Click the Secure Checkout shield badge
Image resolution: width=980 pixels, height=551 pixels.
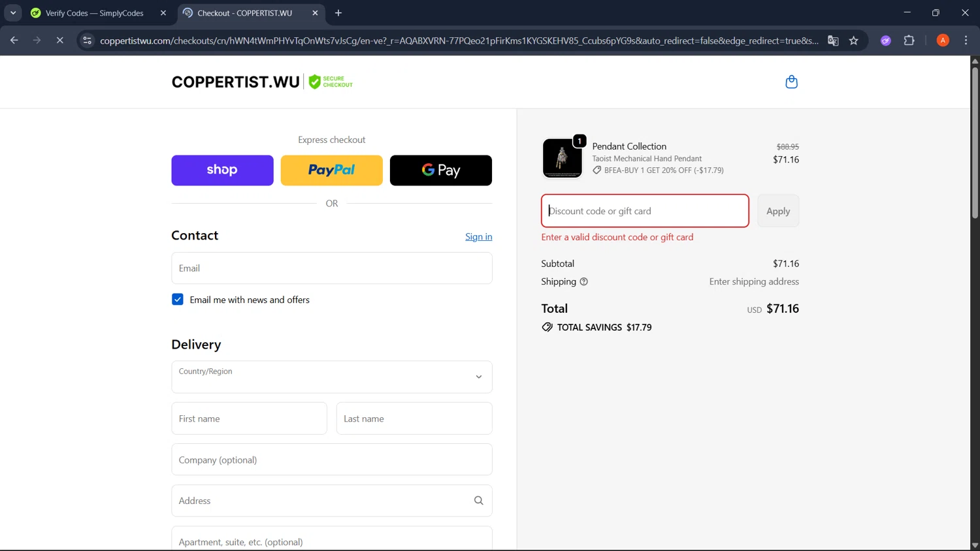[x=331, y=82]
